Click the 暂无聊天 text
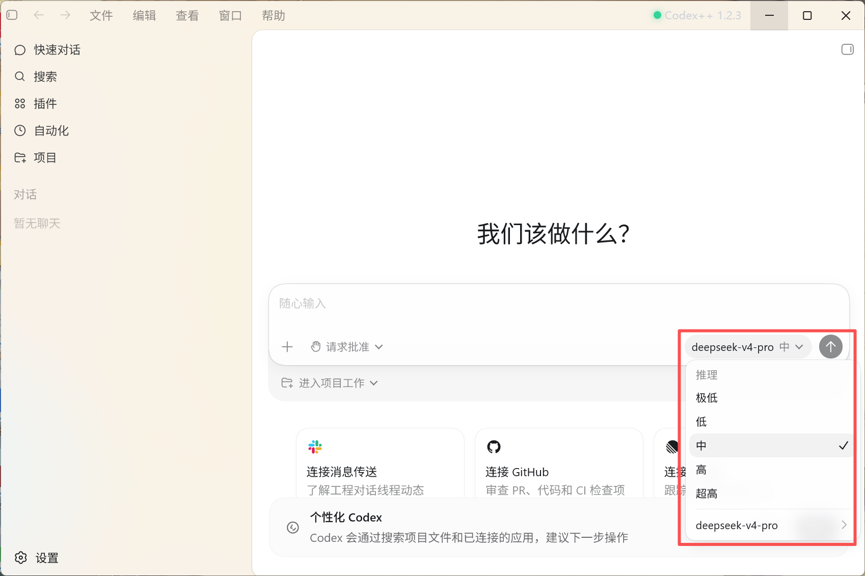 [x=37, y=223]
